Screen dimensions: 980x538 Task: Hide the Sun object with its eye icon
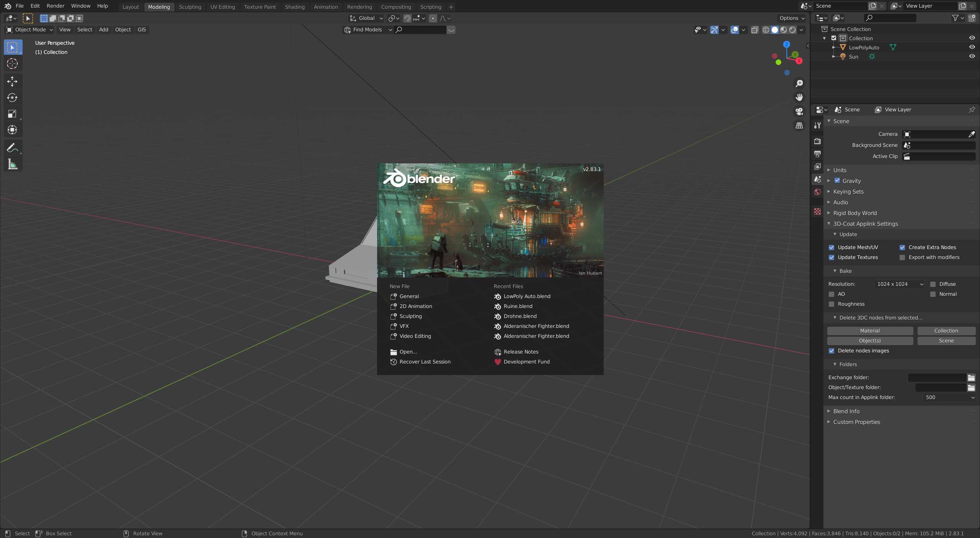tap(972, 56)
